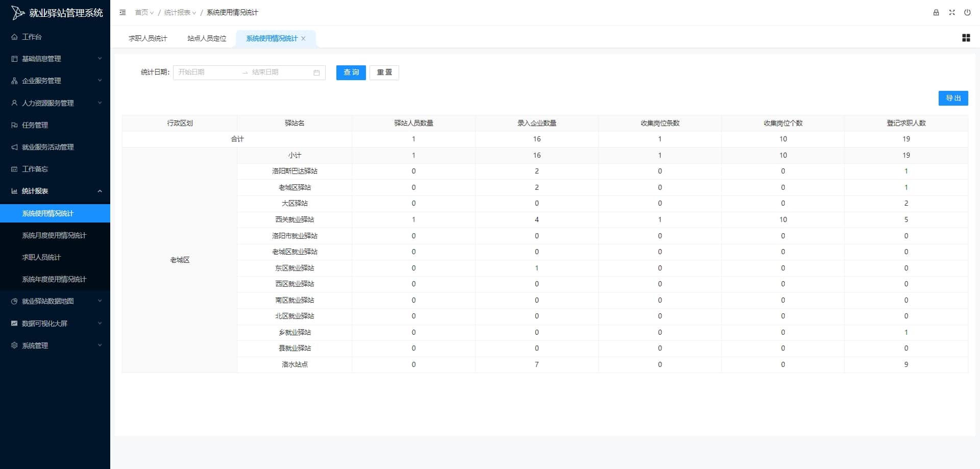The image size is (980, 469).
Task: Collapse 统计报表 submenu arrow
Action: [100, 191]
